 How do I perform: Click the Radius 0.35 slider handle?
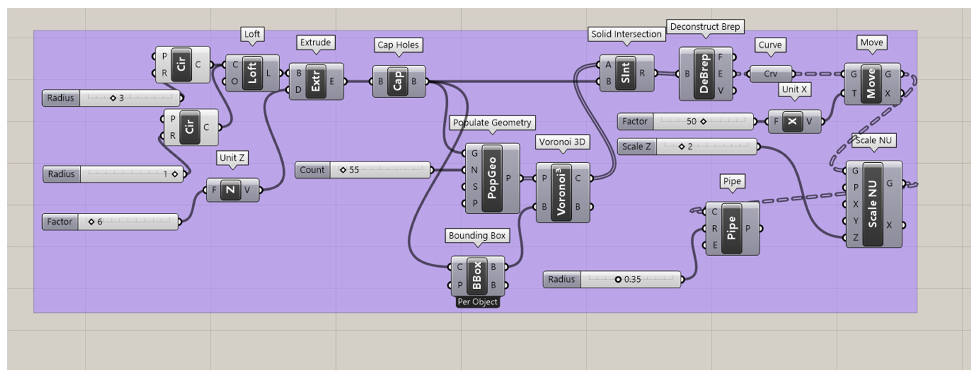618,279
